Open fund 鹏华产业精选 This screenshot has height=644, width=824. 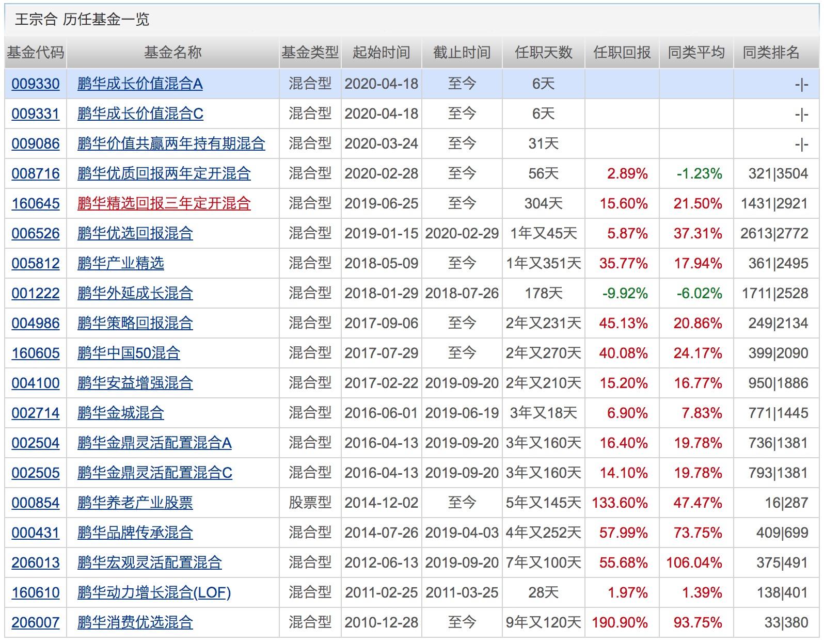point(121,263)
